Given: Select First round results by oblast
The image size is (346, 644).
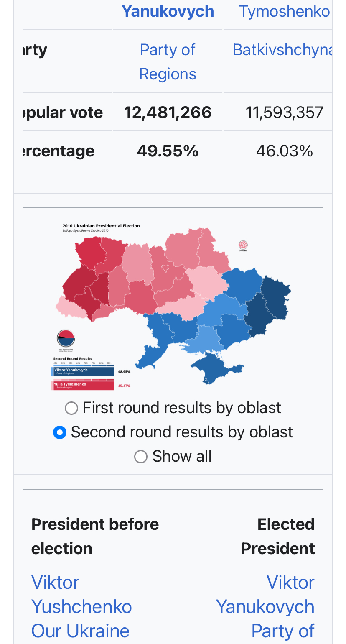Looking at the screenshot, I should [x=71, y=408].
